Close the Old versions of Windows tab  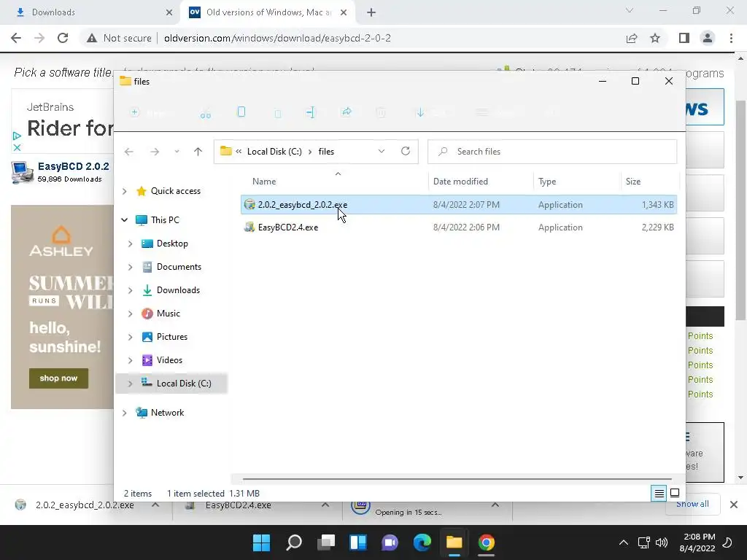coord(344,12)
